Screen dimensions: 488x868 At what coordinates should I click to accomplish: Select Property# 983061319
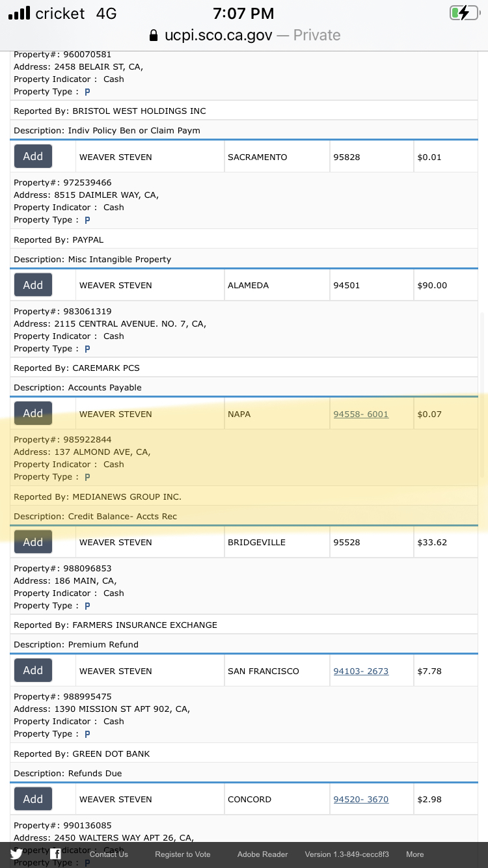click(x=62, y=312)
